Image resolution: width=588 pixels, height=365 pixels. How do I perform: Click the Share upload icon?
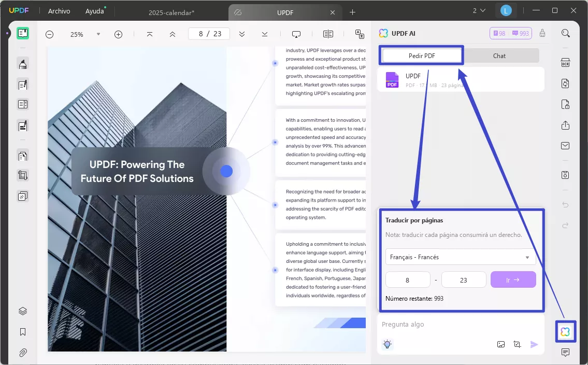565,125
